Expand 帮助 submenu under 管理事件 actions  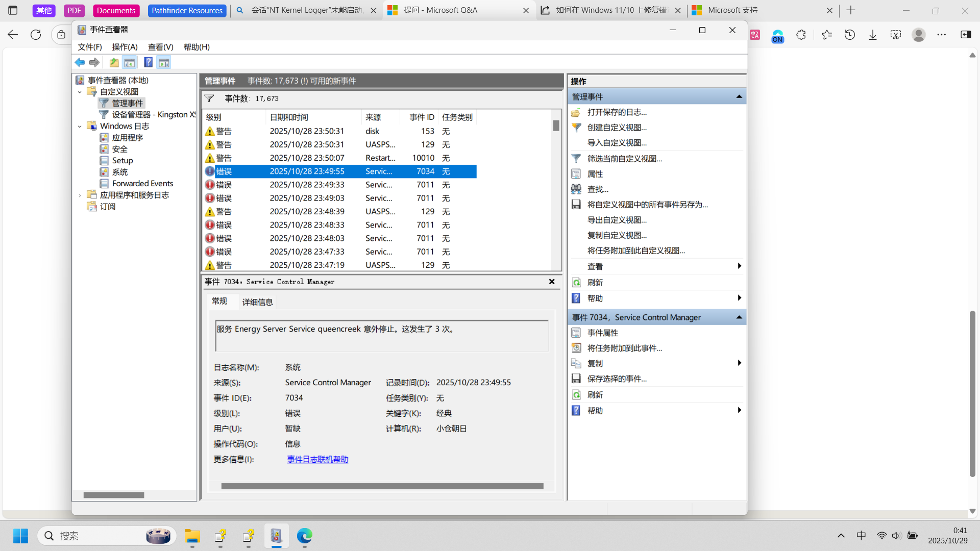pyautogui.click(x=739, y=298)
